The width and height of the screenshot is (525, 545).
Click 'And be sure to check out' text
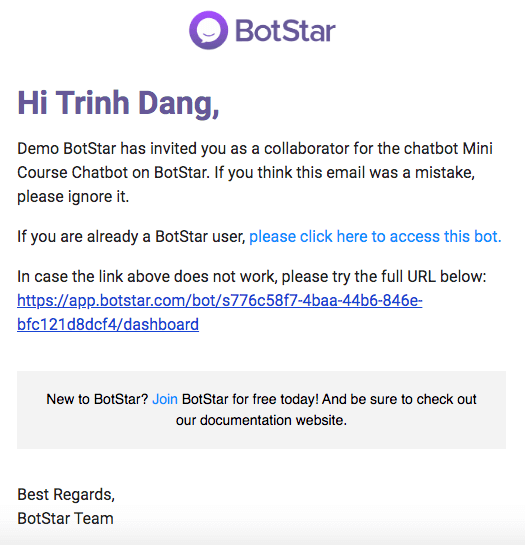(399, 399)
